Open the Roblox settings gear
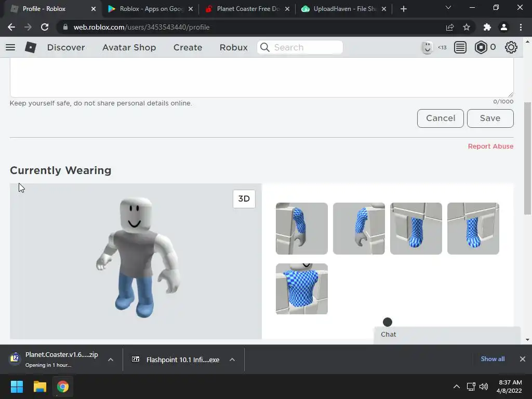This screenshot has height=399, width=532. [511, 47]
